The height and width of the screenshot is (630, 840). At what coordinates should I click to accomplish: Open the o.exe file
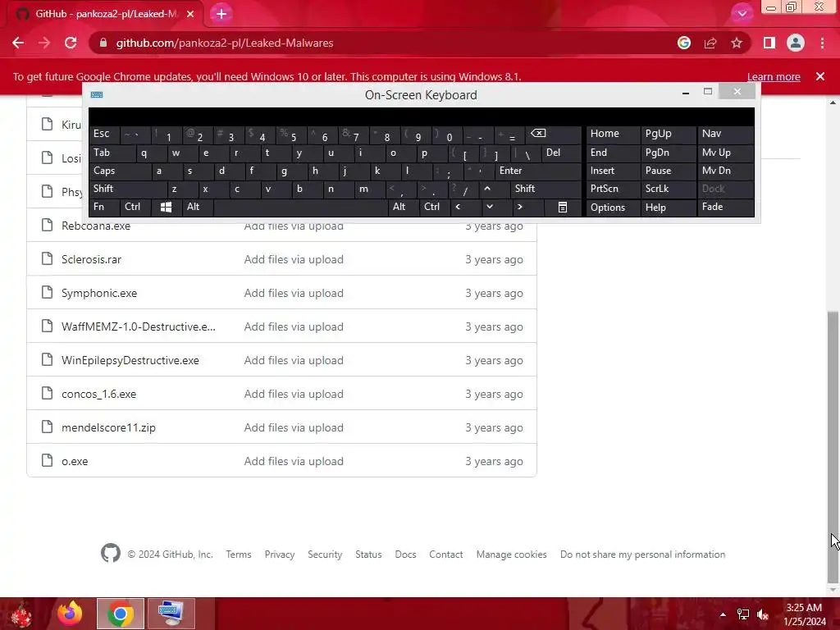[x=75, y=461]
